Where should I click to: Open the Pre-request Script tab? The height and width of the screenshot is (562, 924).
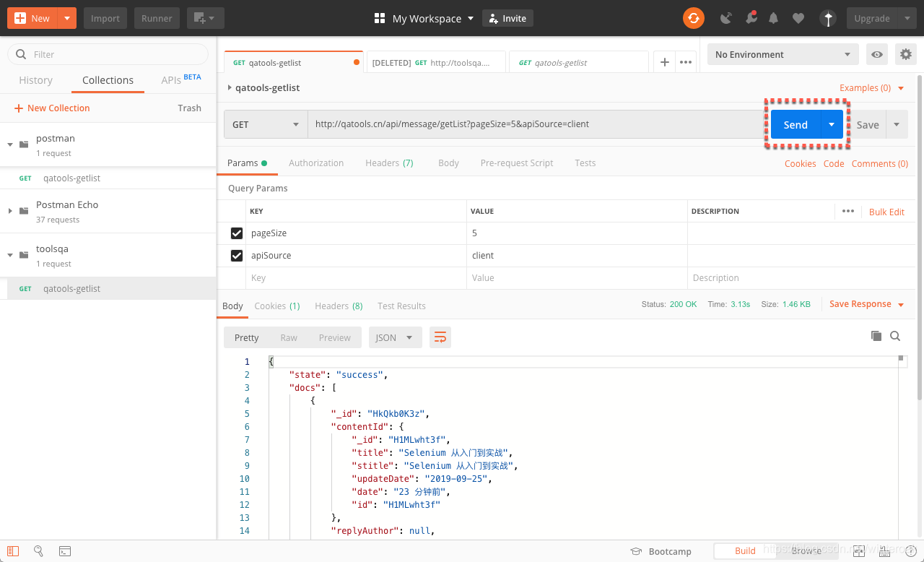click(x=517, y=163)
